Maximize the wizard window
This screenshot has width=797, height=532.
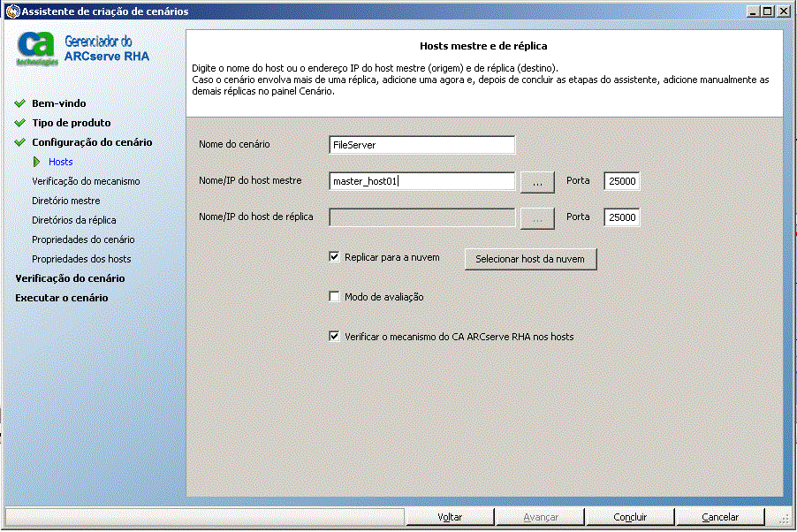point(768,11)
